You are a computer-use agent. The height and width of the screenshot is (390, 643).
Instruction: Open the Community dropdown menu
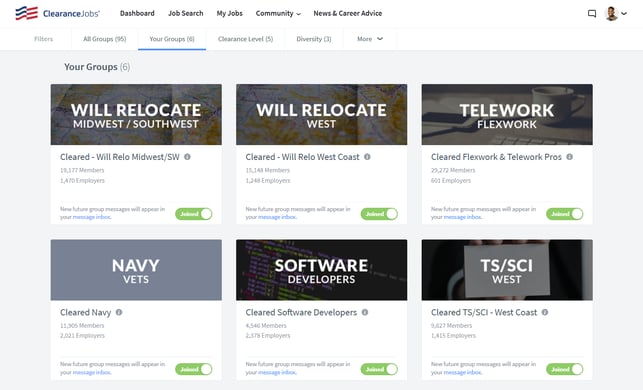278,13
